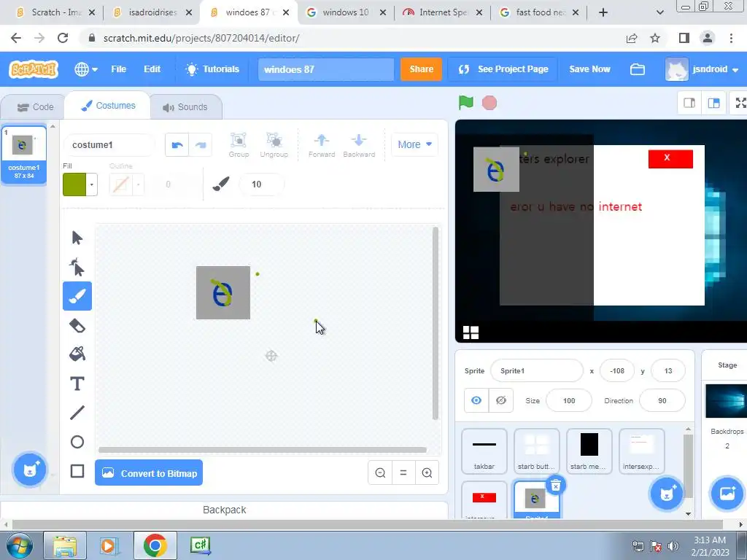Click the project title field
The width and height of the screenshot is (747, 560).
coord(326,69)
